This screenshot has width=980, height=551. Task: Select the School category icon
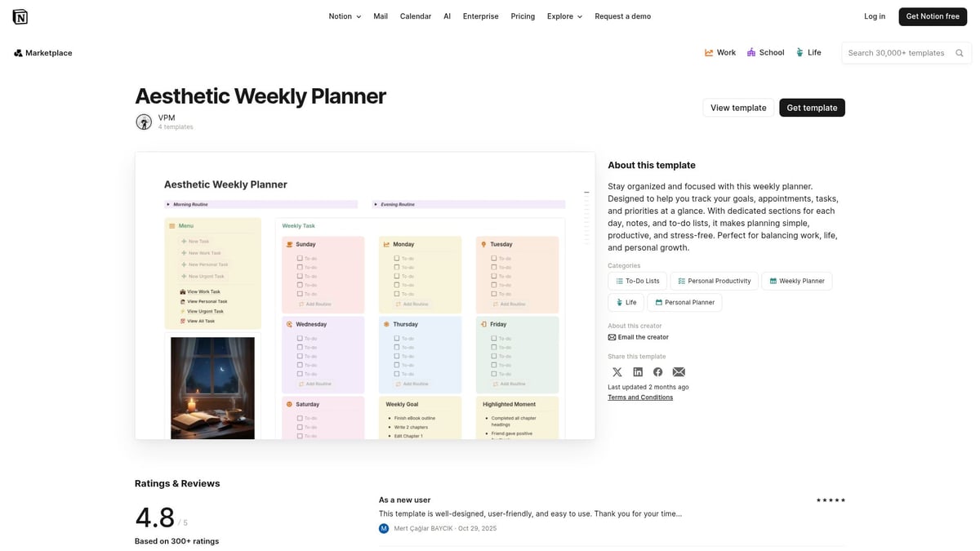750,52
